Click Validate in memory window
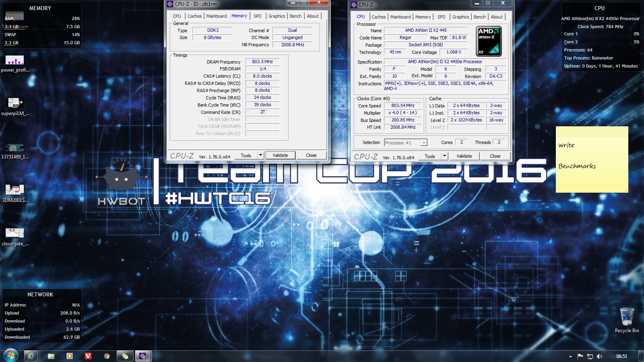Image resolution: width=644 pixels, height=362 pixels. 280,155
